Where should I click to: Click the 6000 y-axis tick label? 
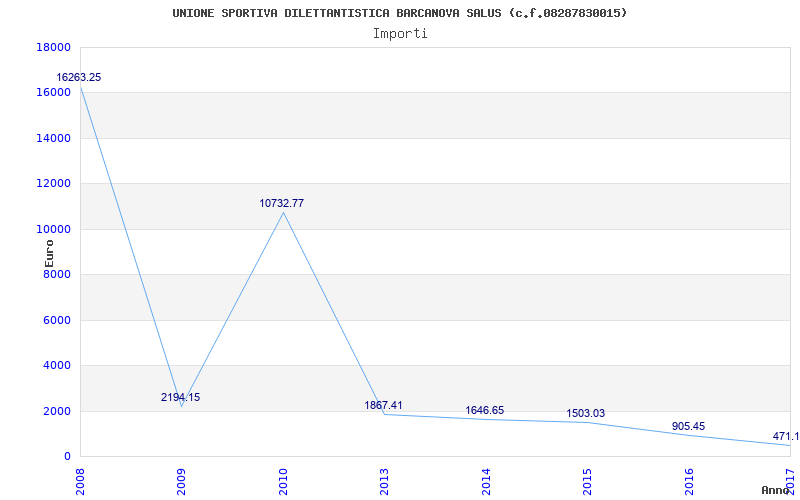point(57,320)
